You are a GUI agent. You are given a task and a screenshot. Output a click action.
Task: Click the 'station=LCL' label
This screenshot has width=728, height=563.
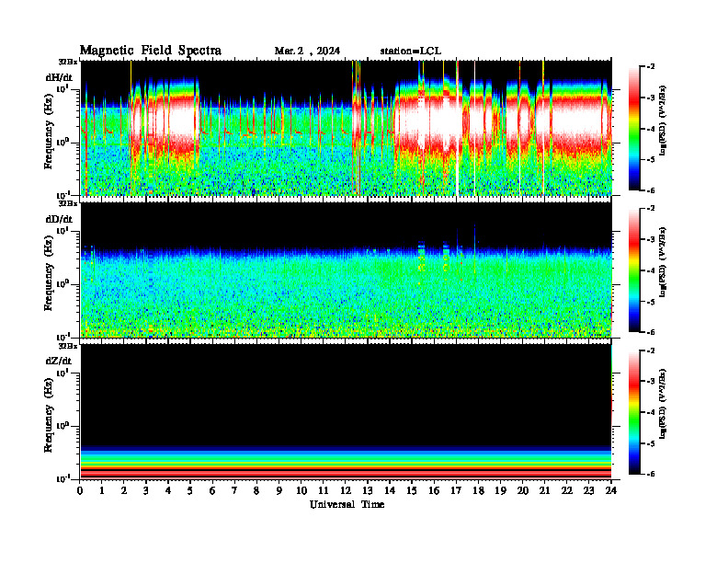(411, 52)
